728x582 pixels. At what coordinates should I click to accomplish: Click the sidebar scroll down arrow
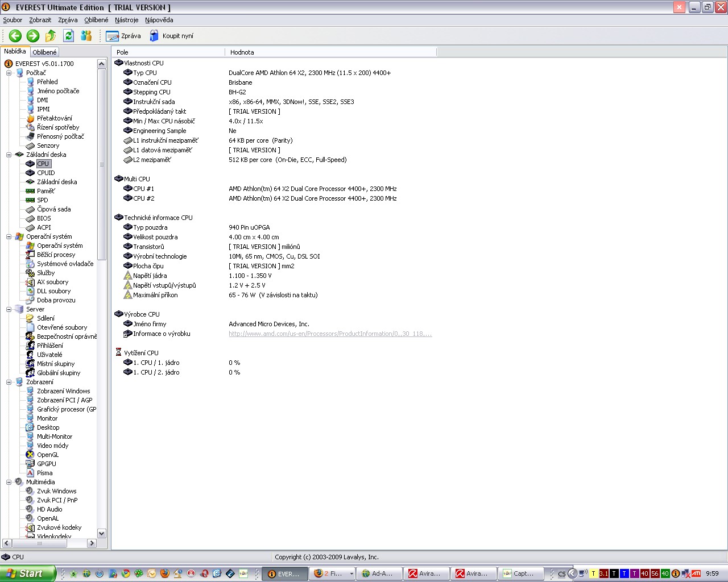click(102, 533)
